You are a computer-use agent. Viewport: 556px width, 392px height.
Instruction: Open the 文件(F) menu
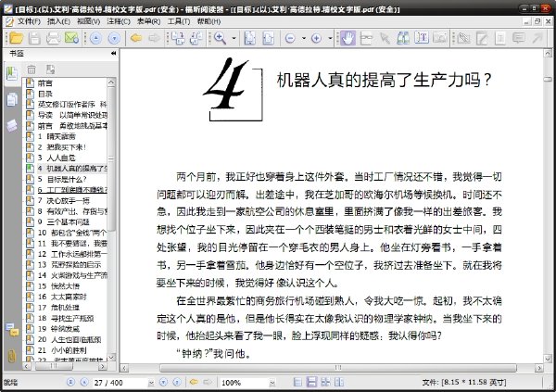[29, 21]
